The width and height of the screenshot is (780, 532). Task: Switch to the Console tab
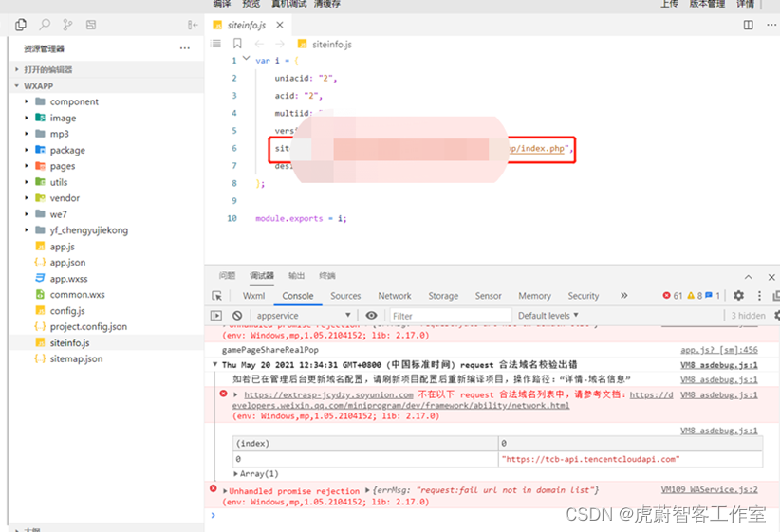pyautogui.click(x=297, y=296)
